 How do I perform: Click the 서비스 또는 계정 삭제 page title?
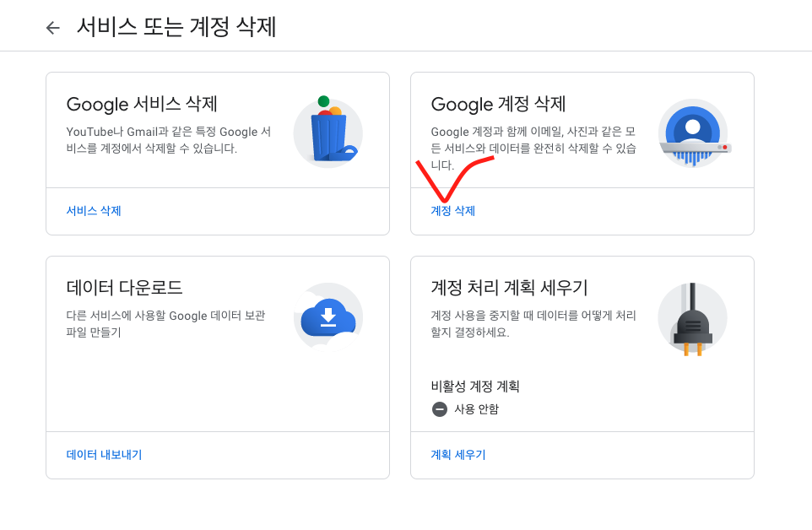point(176,27)
